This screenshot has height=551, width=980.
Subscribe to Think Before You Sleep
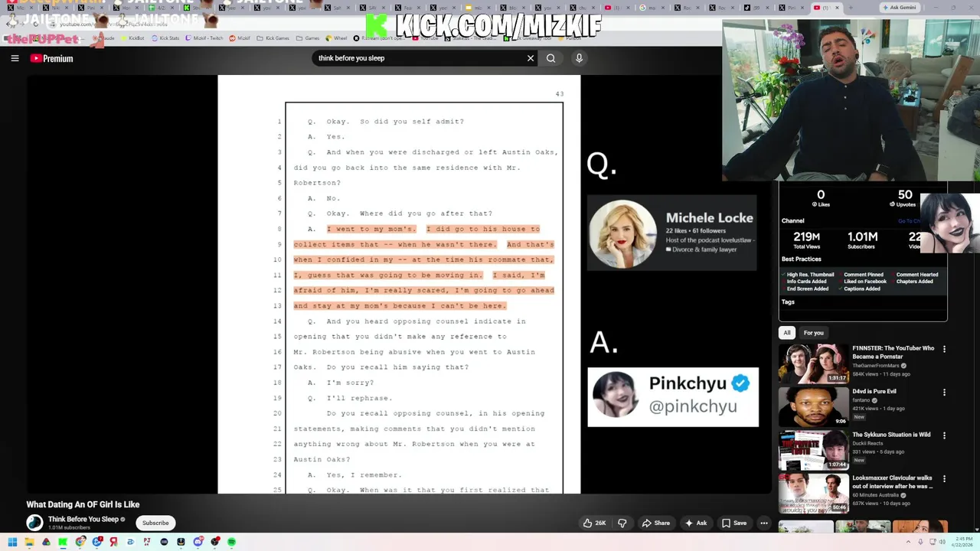pyautogui.click(x=155, y=523)
